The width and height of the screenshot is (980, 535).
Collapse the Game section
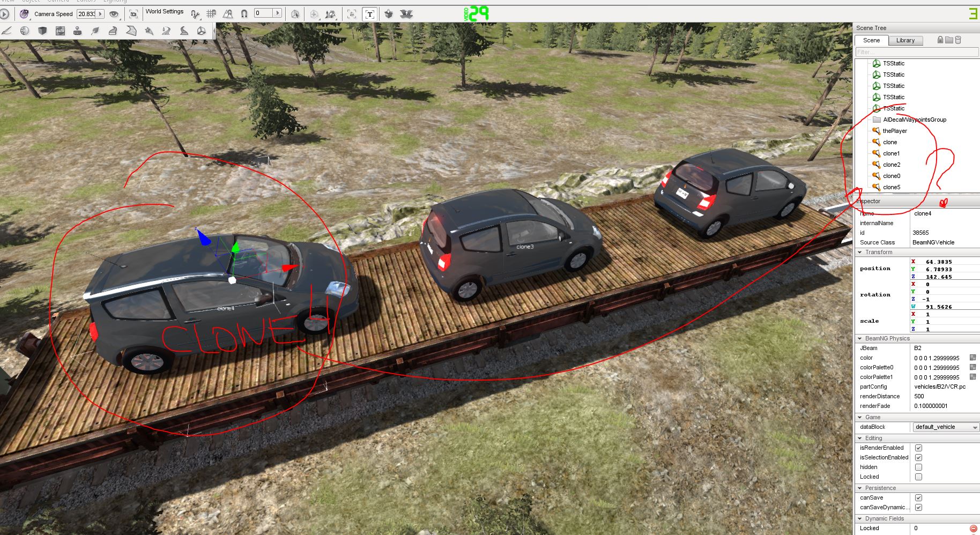[x=860, y=417]
